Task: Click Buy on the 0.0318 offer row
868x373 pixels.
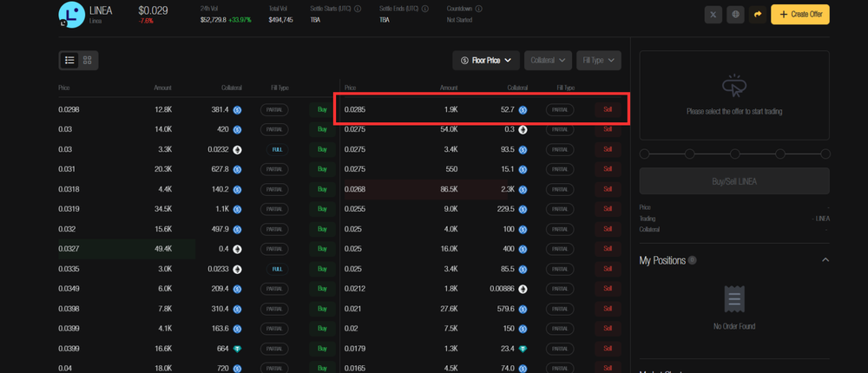Action: pos(322,189)
